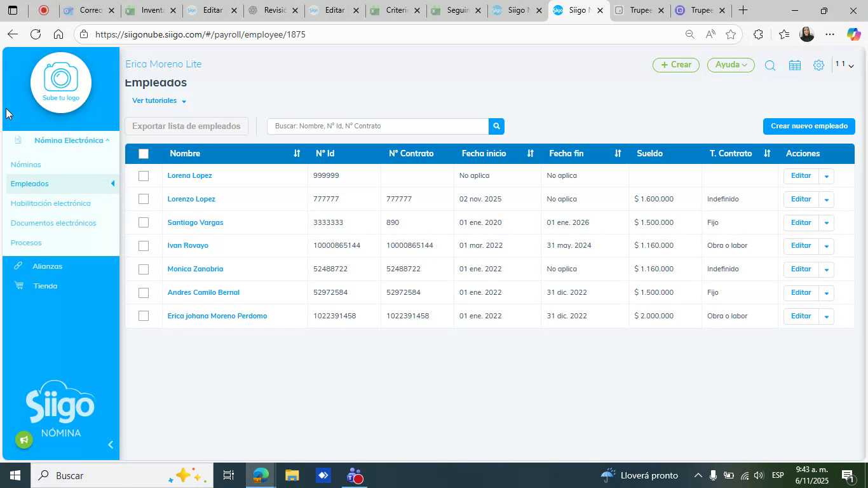The image size is (868, 488).
Task: Click Editar for Andres Camilo Bernal
Action: point(801,293)
